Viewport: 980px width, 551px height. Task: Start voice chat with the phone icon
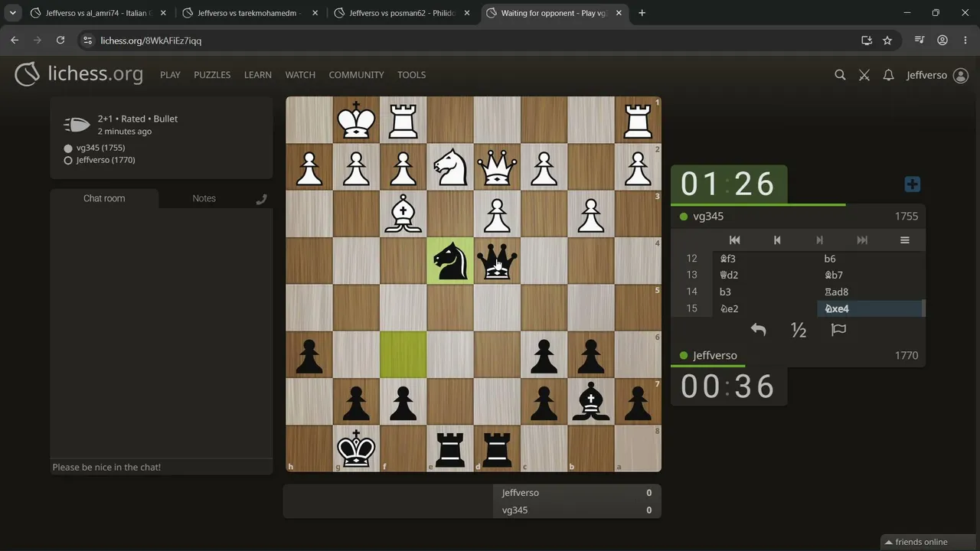click(x=261, y=199)
